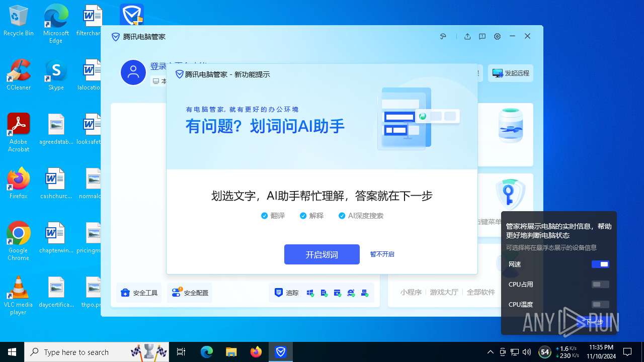Open the feedback message icon in title bar
Screen dimensions: 644x362
482,36
